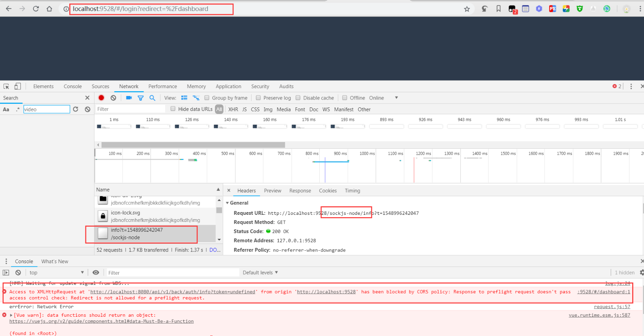Enable Preserve log checkbox
Image resolution: width=644 pixels, height=336 pixels.
(x=258, y=98)
